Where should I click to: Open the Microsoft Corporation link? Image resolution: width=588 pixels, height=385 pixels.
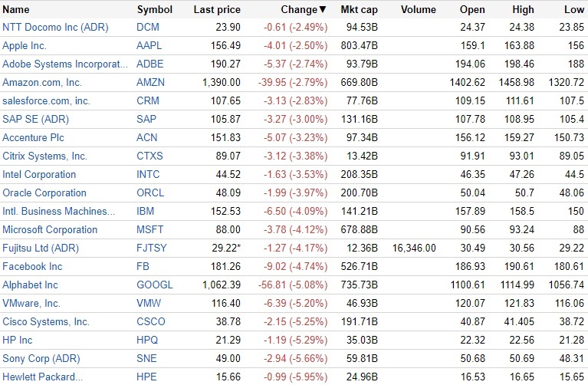point(50,229)
